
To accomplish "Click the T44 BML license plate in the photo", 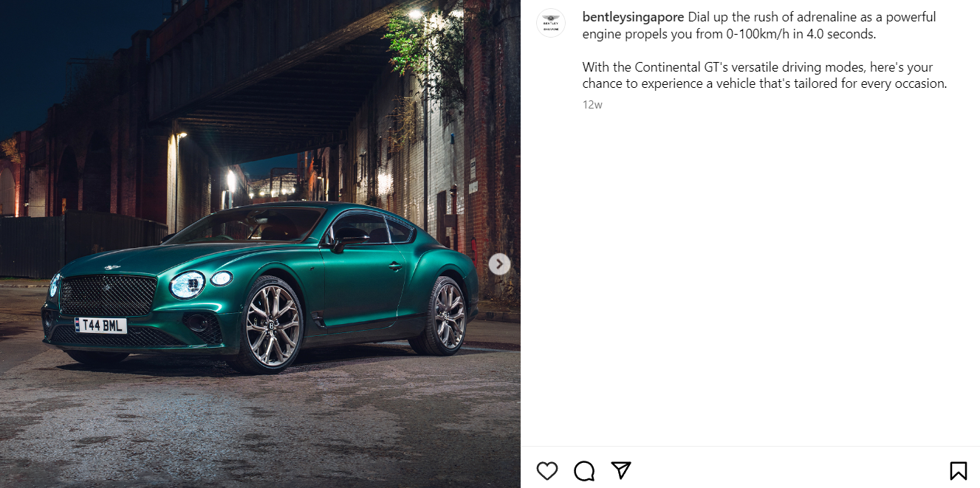I will point(101,325).
